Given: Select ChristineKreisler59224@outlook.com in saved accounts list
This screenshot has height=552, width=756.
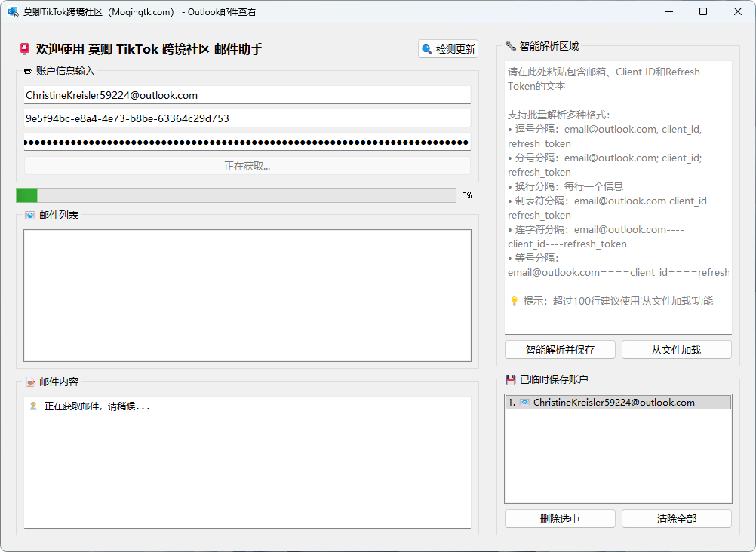Looking at the screenshot, I should click(x=618, y=402).
